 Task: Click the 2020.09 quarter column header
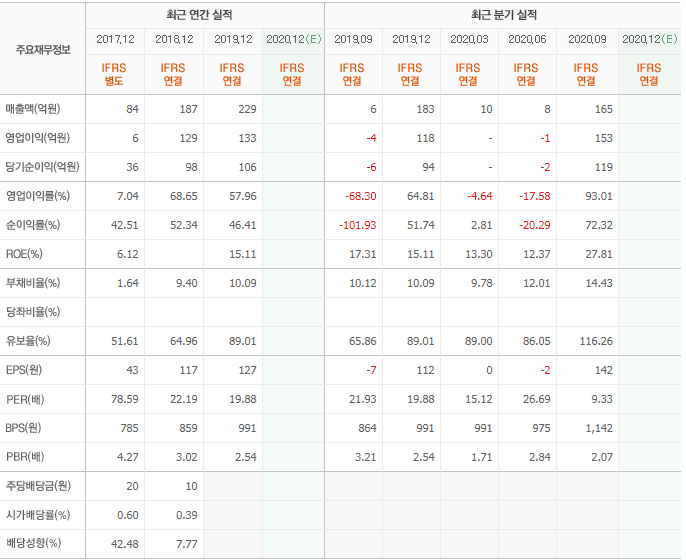587,39
